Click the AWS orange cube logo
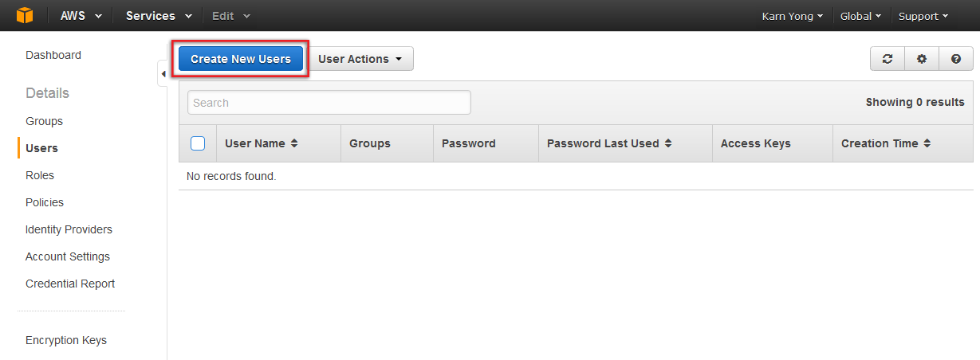 [25, 15]
